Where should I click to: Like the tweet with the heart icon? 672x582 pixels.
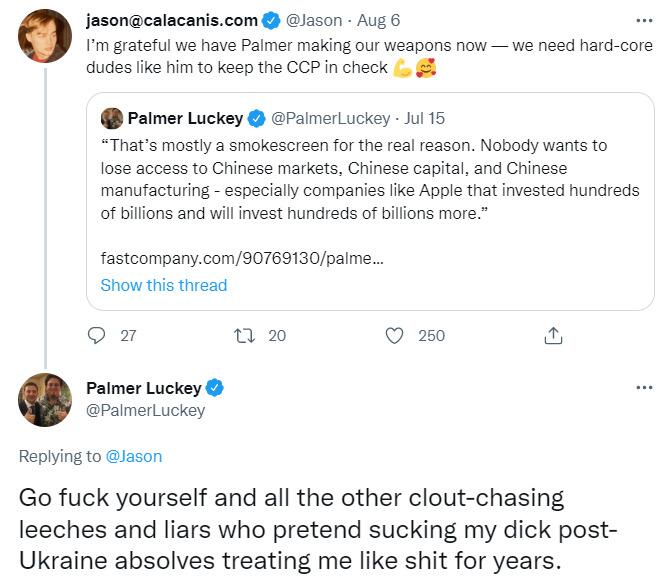point(396,336)
